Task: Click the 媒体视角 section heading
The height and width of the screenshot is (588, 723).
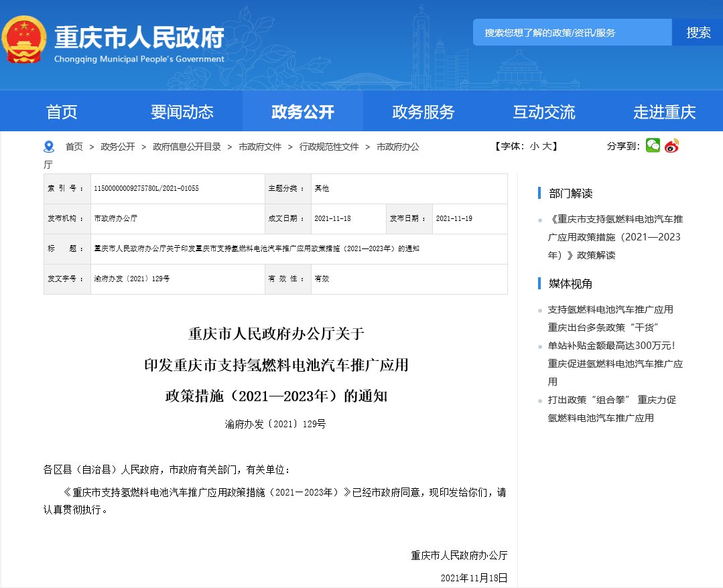Action: coord(570,284)
